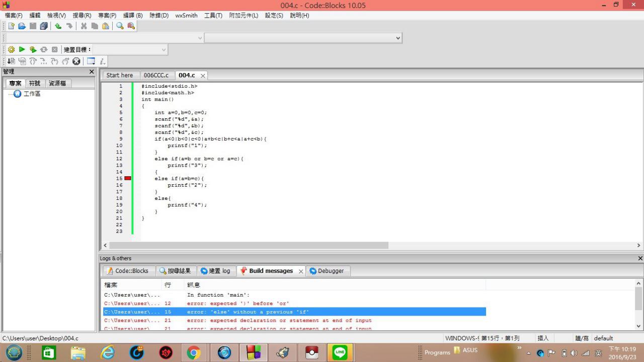Open Google Chrome from the taskbar
644x362 pixels.
click(x=194, y=352)
